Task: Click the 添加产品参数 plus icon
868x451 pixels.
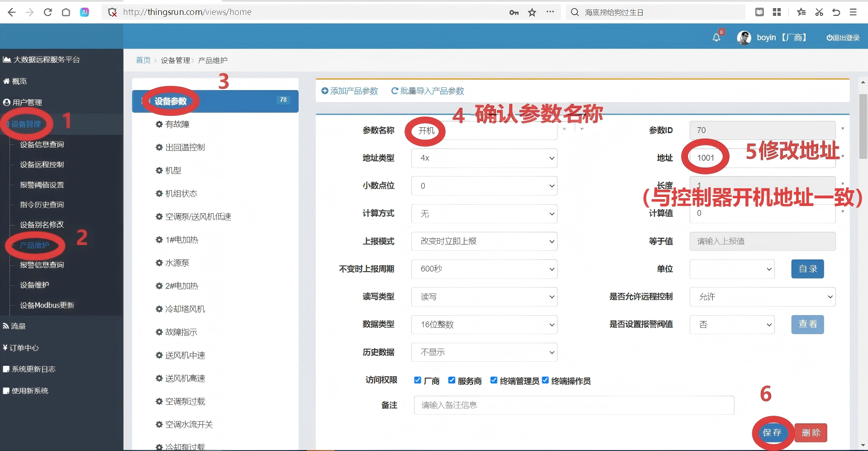Action: [324, 91]
